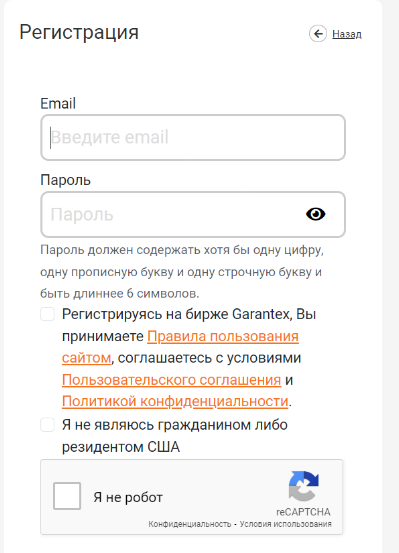Click the password requirements hint text

182,272
